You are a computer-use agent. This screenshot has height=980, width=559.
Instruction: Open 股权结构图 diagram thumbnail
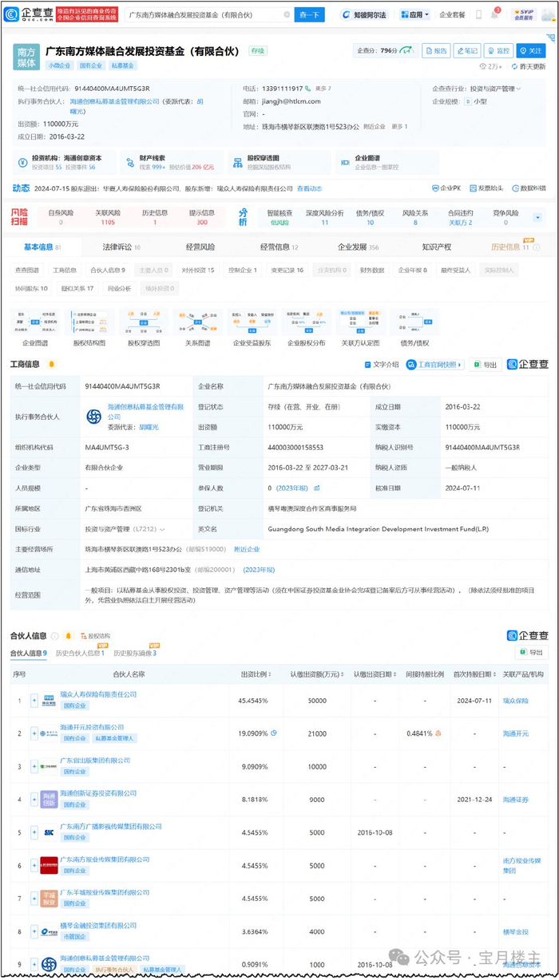[89, 322]
